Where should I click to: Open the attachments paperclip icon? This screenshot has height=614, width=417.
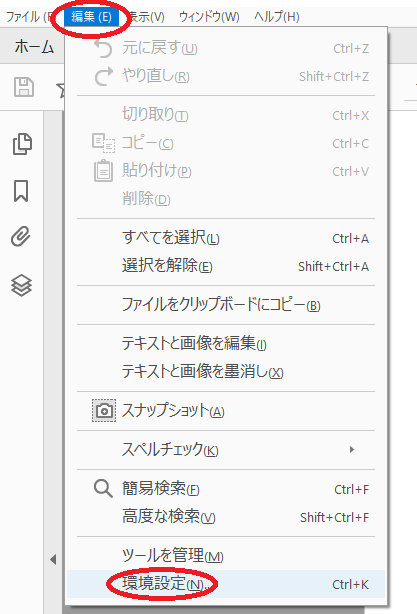coord(21,237)
